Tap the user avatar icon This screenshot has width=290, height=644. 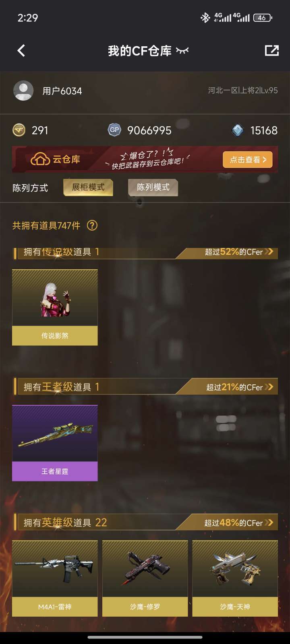click(23, 91)
